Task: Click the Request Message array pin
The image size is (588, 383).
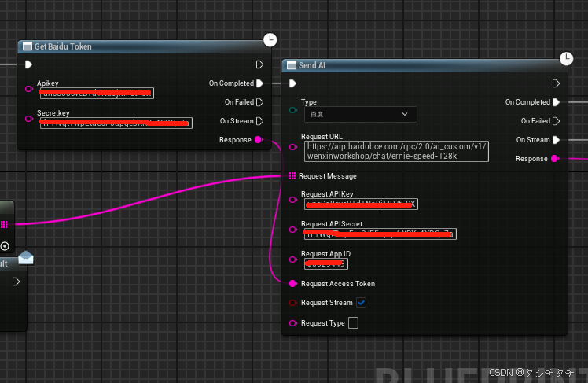Action: (x=292, y=176)
